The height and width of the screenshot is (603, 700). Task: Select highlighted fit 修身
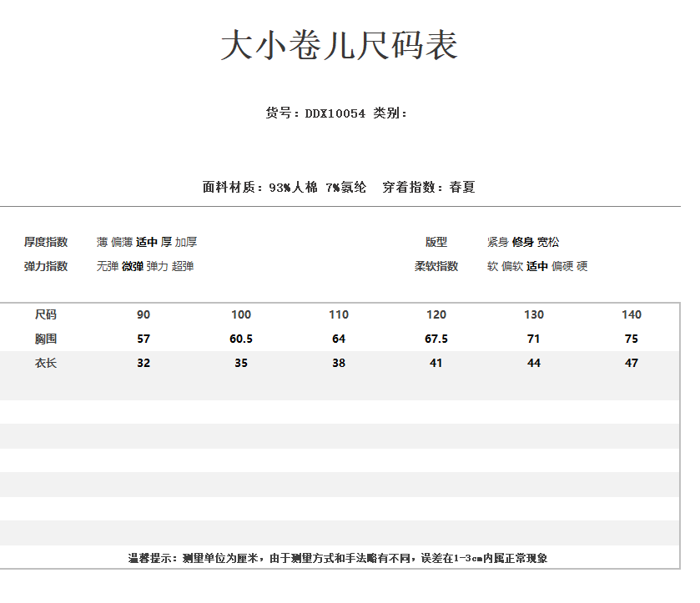click(523, 242)
